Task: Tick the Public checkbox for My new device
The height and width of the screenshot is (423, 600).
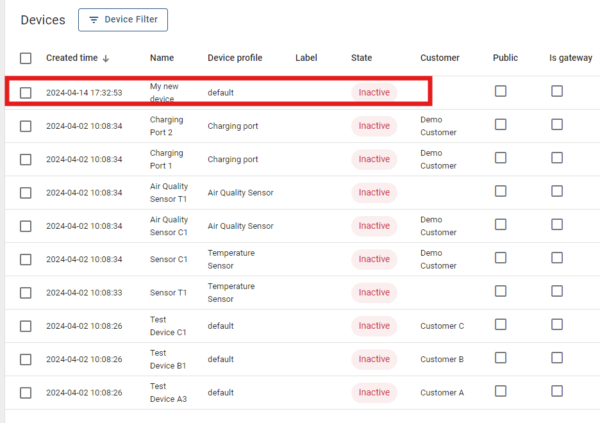Action: [x=501, y=92]
